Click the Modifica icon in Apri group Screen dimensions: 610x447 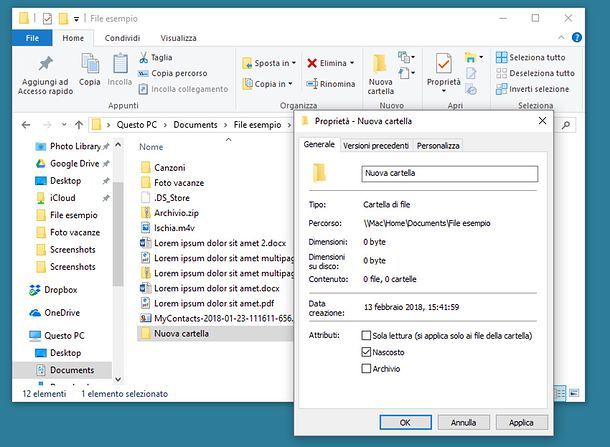(x=471, y=73)
